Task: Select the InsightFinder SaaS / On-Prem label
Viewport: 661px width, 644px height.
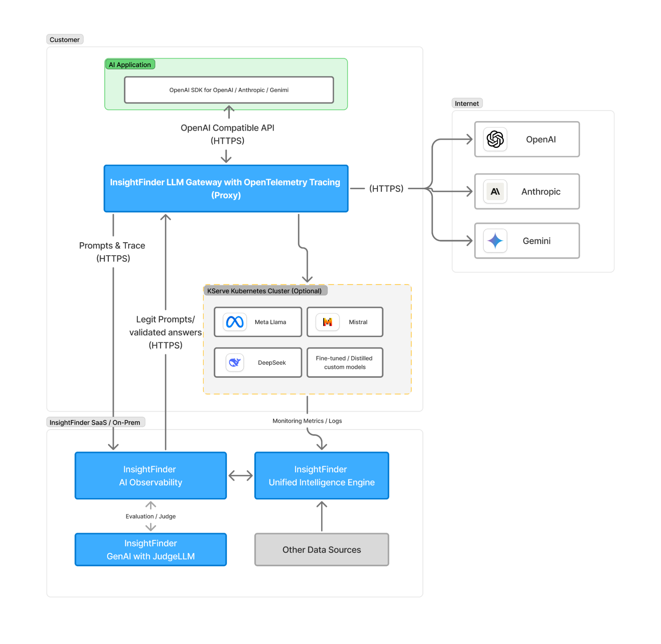Action: tap(95, 422)
